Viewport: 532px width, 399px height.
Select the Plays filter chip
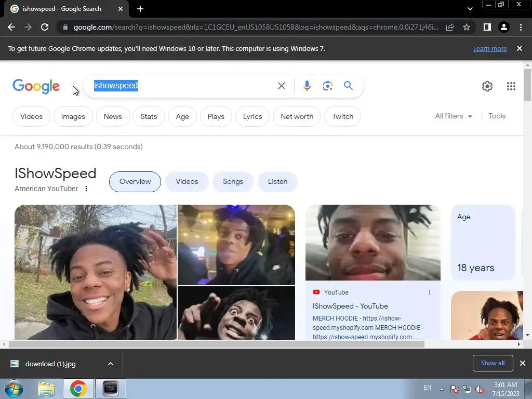pyautogui.click(x=216, y=116)
